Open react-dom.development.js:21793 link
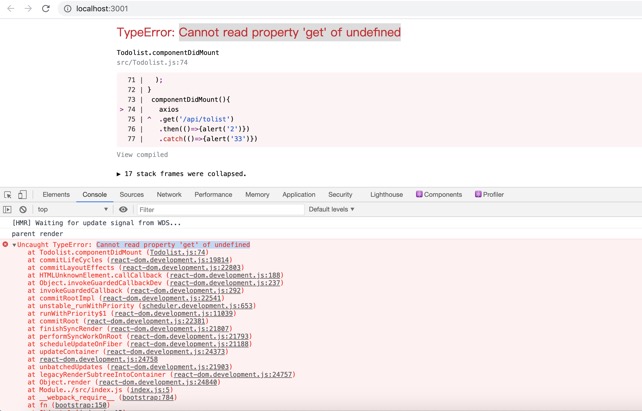 coord(189,336)
